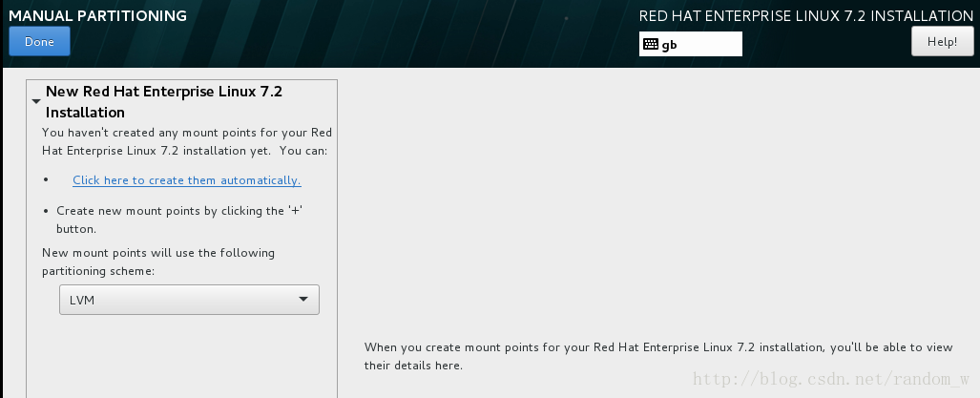Click the New Red Hat Enterprise Linux 7.2 Installation heading

click(164, 102)
